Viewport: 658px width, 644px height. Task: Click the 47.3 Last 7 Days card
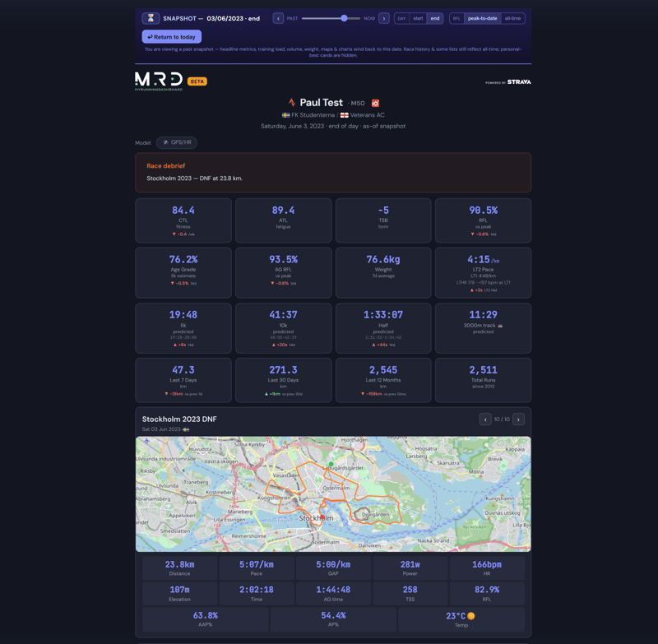pos(183,380)
